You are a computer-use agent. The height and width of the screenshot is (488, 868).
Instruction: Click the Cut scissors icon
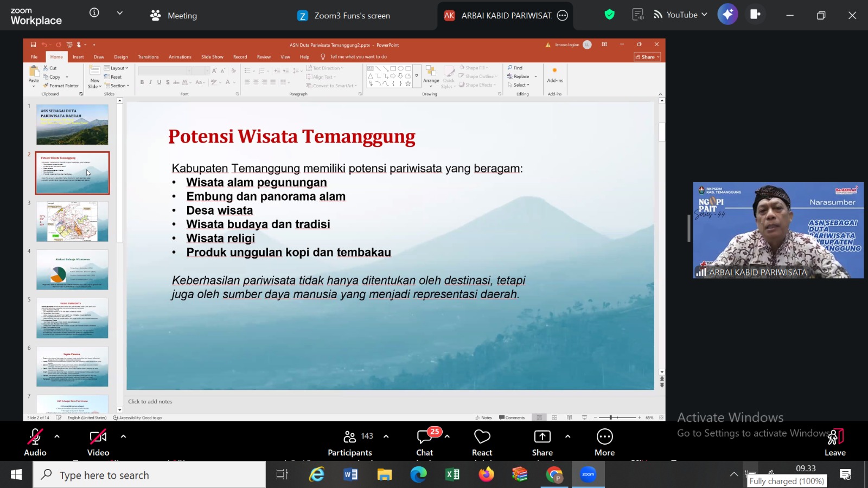tap(46, 68)
